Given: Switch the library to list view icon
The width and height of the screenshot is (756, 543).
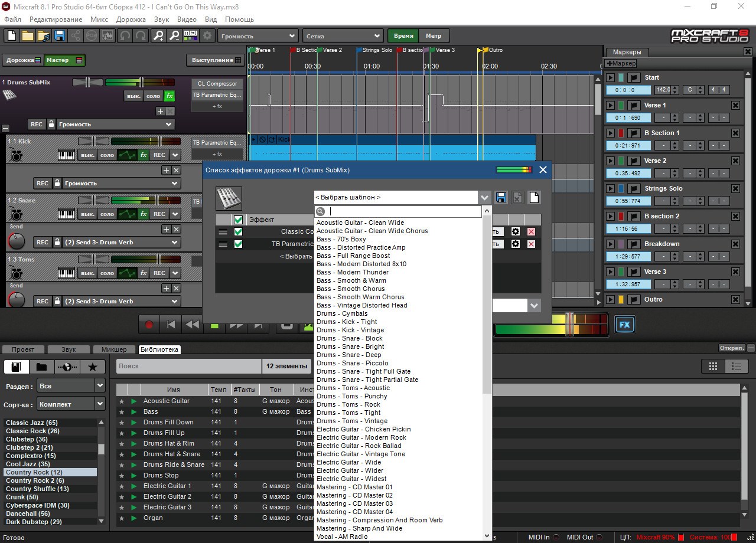Looking at the screenshot, I should tap(736, 367).
